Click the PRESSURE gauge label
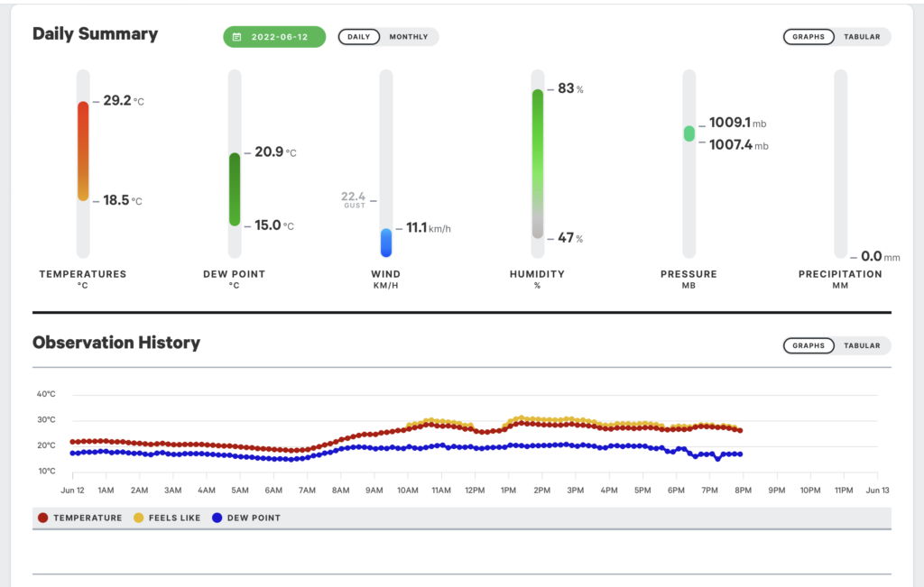The width and height of the screenshot is (924, 587). 688,274
